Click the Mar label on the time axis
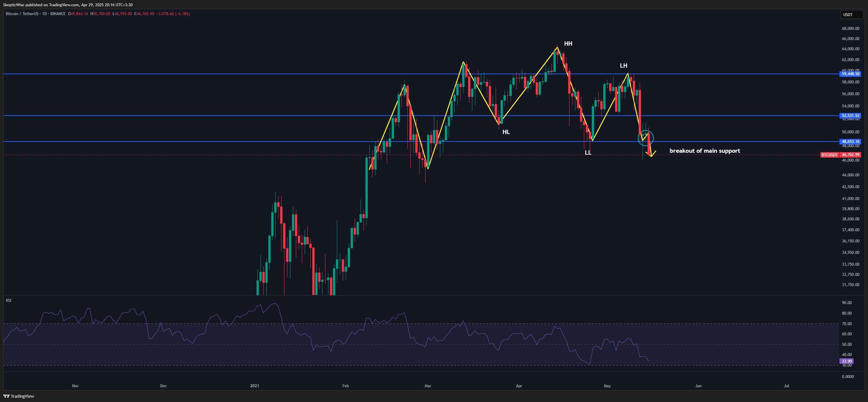This screenshot has width=868, height=402. point(427,386)
